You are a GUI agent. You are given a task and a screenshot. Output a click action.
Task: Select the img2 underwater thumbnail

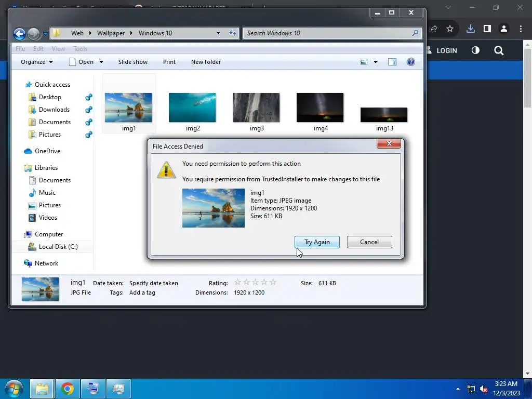click(192, 108)
